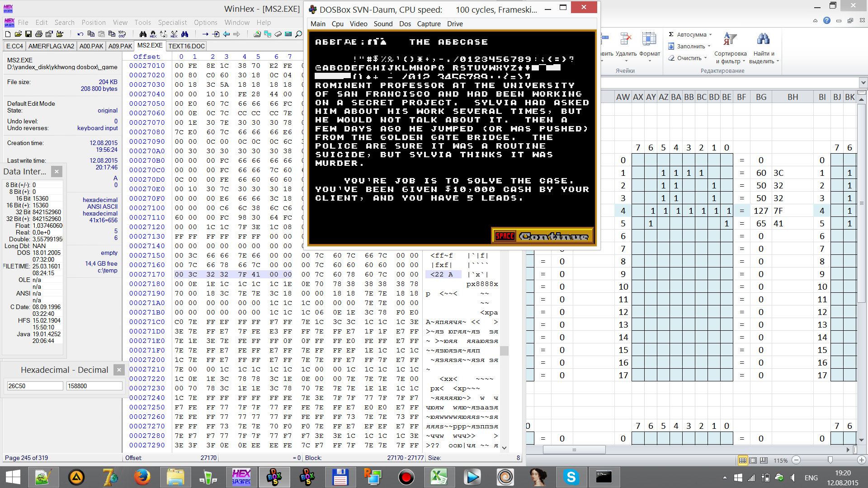The width and height of the screenshot is (868, 488).
Task: Switch Excel to Page Layout view
Action: click(753, 460)
